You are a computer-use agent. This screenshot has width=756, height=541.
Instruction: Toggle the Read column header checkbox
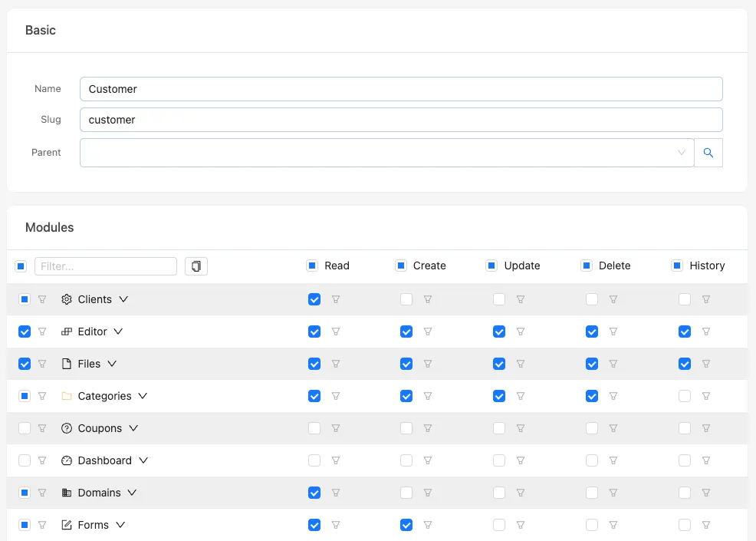[312, 266]
